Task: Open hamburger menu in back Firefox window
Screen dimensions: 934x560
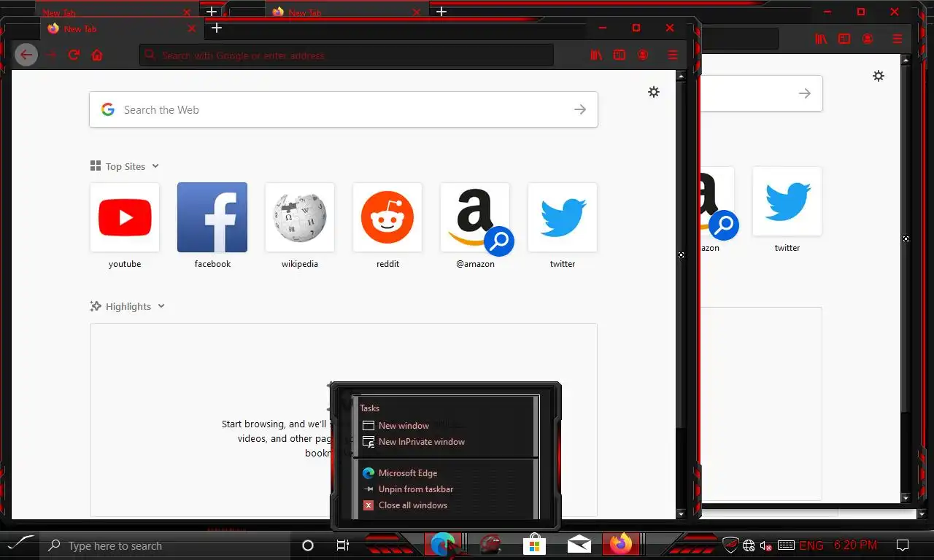Action: pos(898,39)
